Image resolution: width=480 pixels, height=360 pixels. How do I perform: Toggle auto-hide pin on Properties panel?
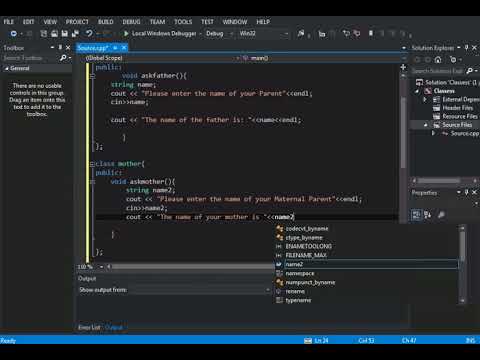pos(467,192)
